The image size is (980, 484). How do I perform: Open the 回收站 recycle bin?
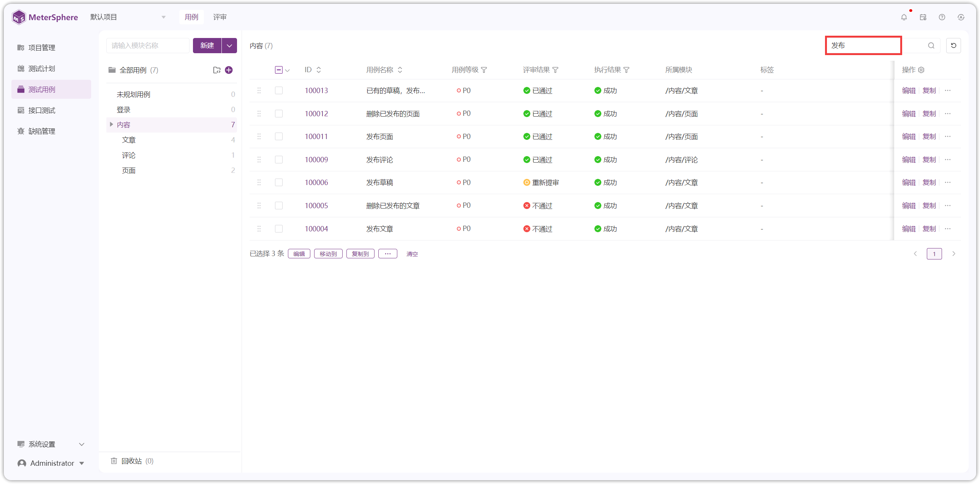[132, 461]
